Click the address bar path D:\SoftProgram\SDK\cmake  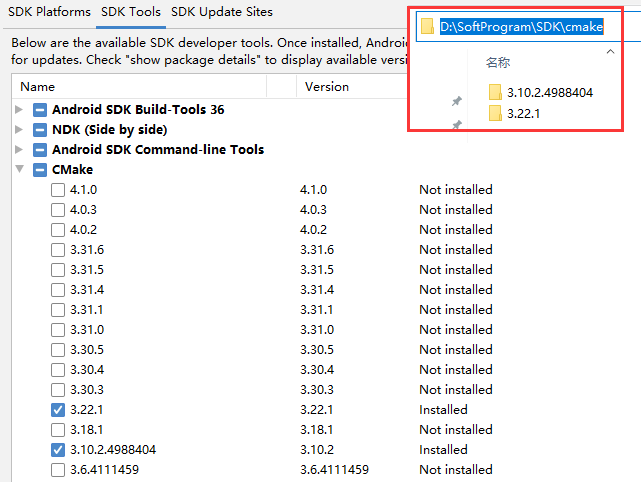(x=521, y=27)
